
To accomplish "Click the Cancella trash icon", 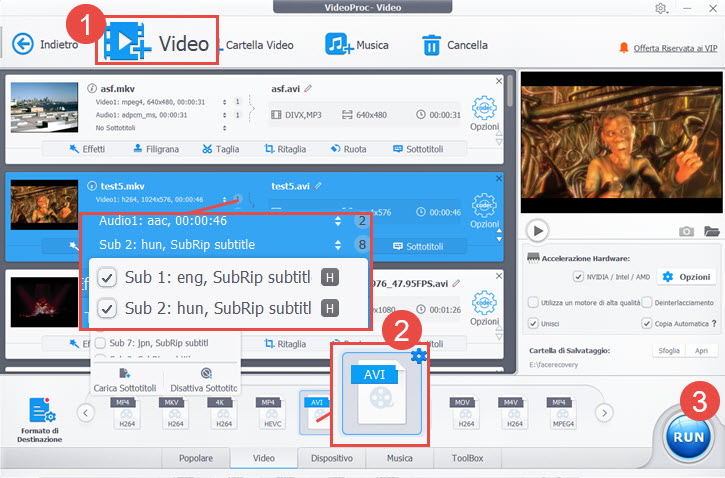I will coord(431,45).
